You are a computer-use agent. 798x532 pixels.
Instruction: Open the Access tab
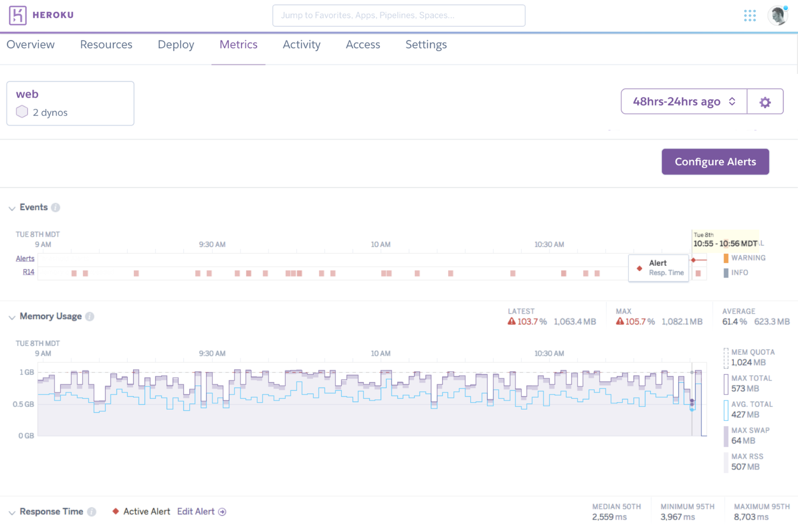pos(362,45)
